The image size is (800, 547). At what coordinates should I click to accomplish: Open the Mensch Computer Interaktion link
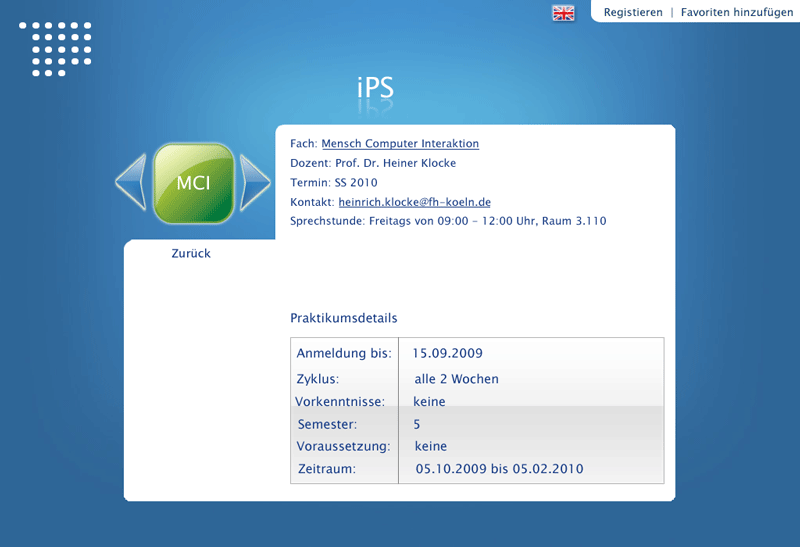click(x=400, y=144)
